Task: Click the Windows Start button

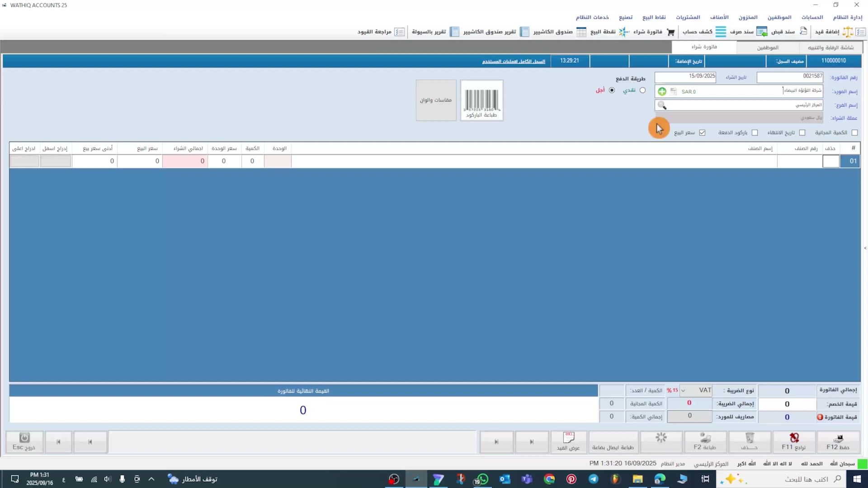Action: 857,479
